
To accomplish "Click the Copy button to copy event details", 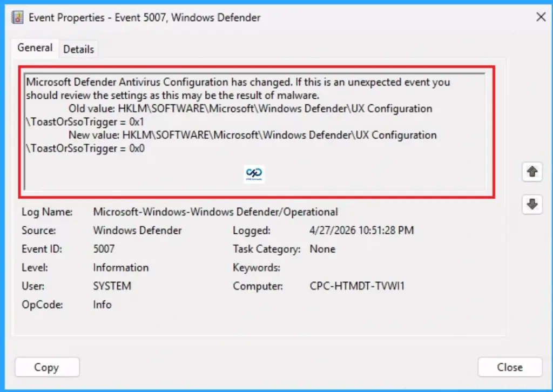I will [x=47, y=367].
